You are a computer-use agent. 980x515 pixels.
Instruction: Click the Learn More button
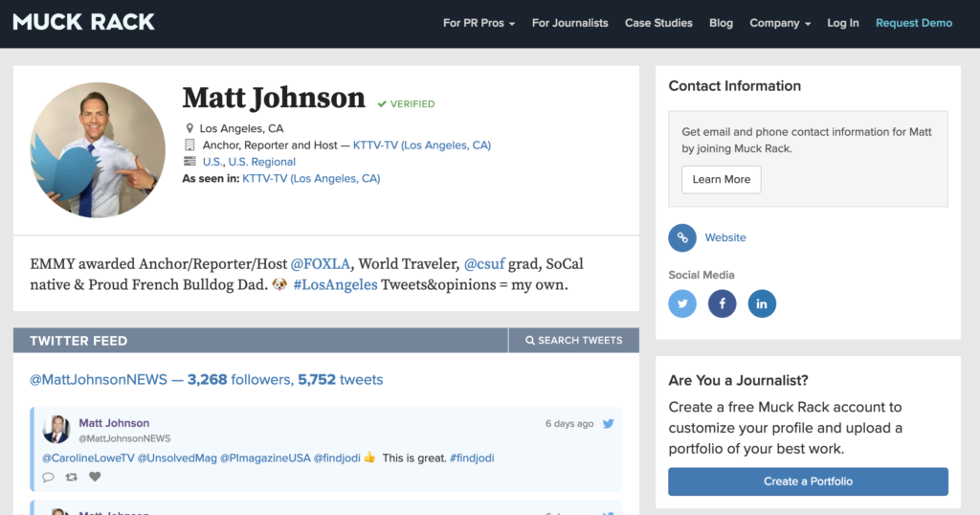tap(722, 179)
